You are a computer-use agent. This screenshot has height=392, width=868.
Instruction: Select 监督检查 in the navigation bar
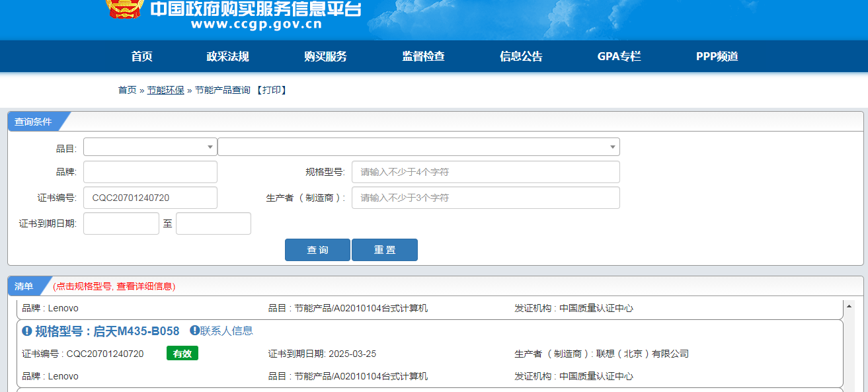pos(423,56)
